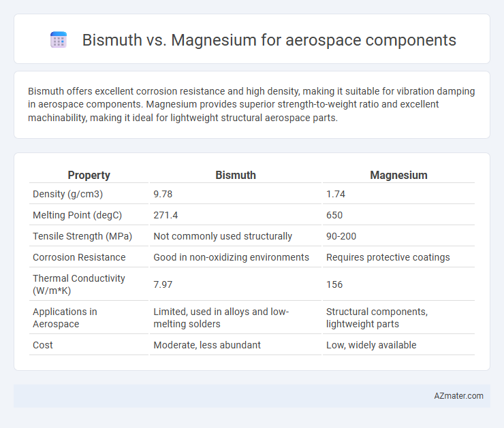This screenshot has width=504, height=428.
Task: Click Magnesium density value '1.74'
Action: pos(336,194)
